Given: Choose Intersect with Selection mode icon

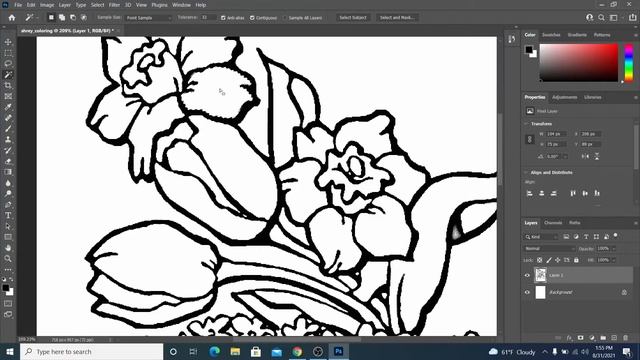Looking at the screenshot, I should [x=84, y=18].
